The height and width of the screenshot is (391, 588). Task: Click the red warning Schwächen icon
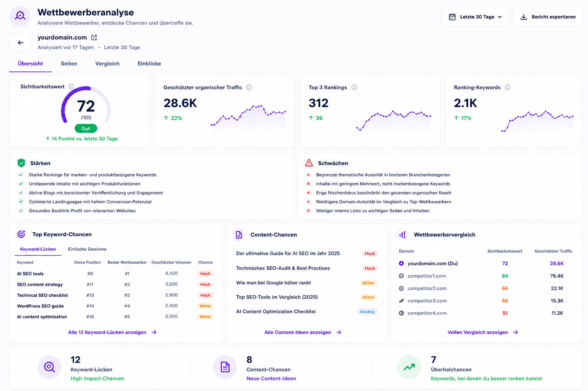[309, 163]
